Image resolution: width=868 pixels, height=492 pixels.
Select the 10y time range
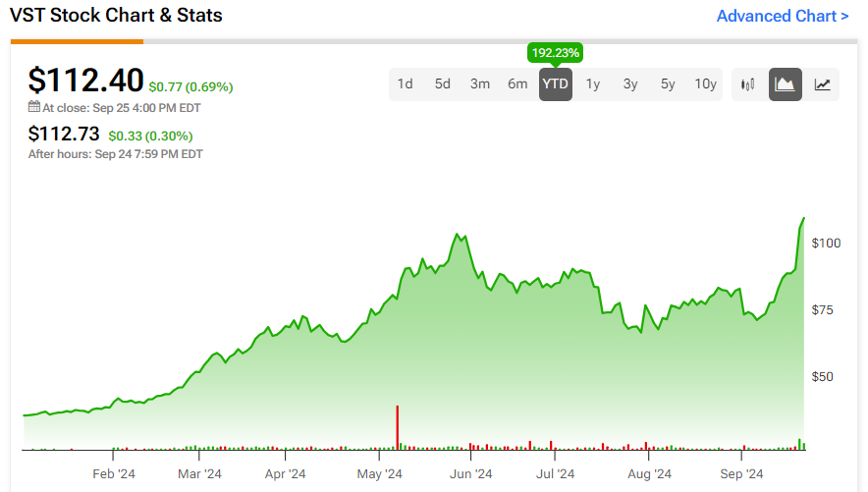705,84
